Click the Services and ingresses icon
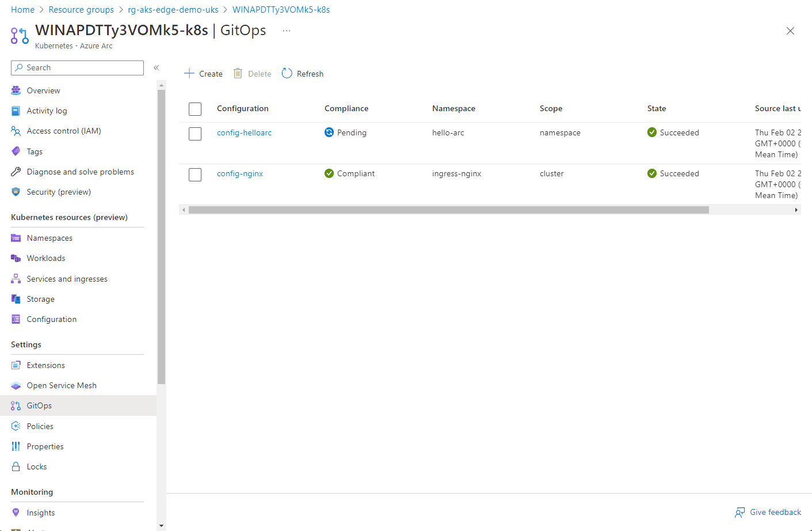The height and width of the screenshot is (531, 812). tap(16, 279)
